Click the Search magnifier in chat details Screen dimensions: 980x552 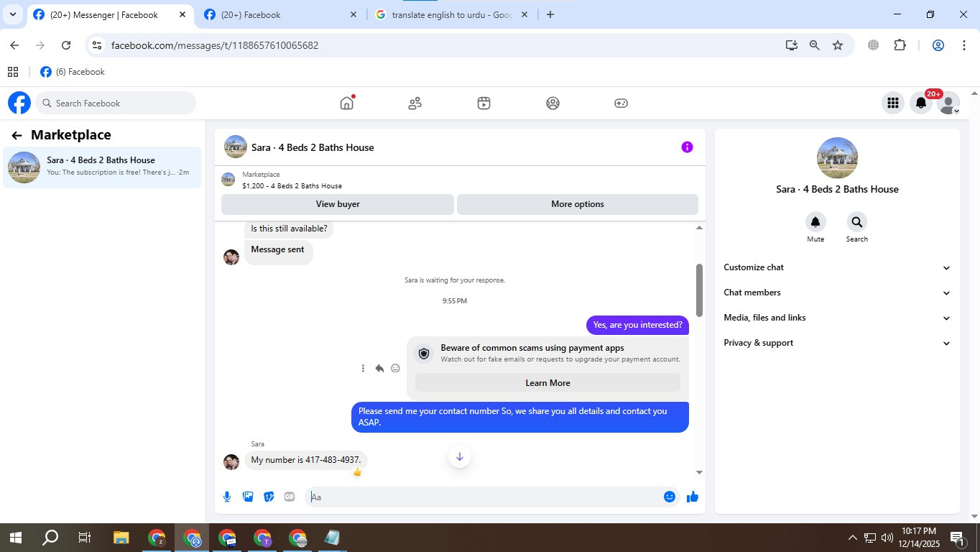[856, 222]
